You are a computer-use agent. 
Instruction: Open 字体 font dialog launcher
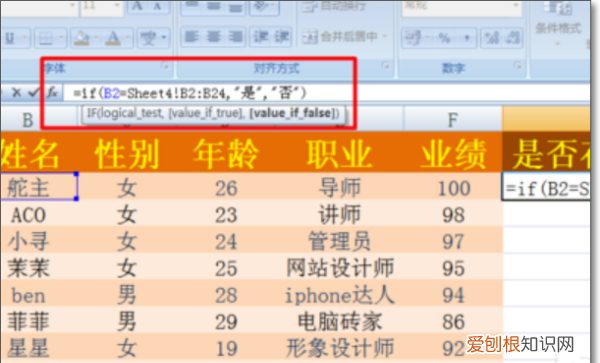click(165, 66)
